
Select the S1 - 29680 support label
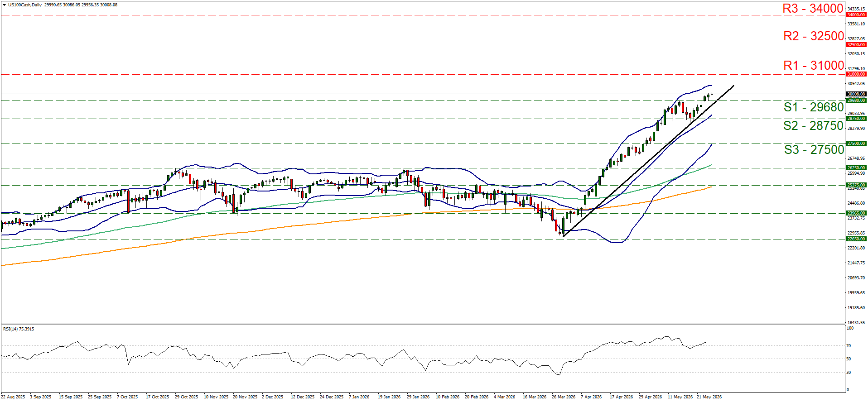pos(814,107)
